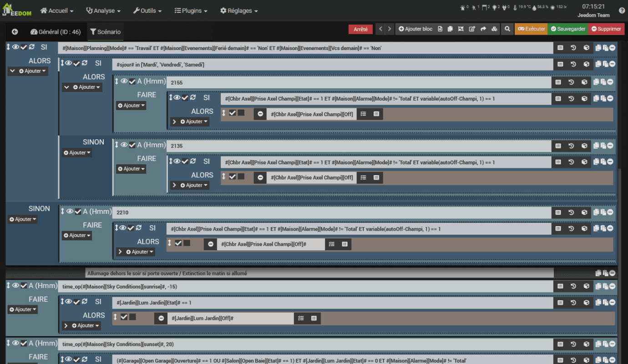Open the help question mark icon
The image size is (628, 364).
click(x=622, y=10)
